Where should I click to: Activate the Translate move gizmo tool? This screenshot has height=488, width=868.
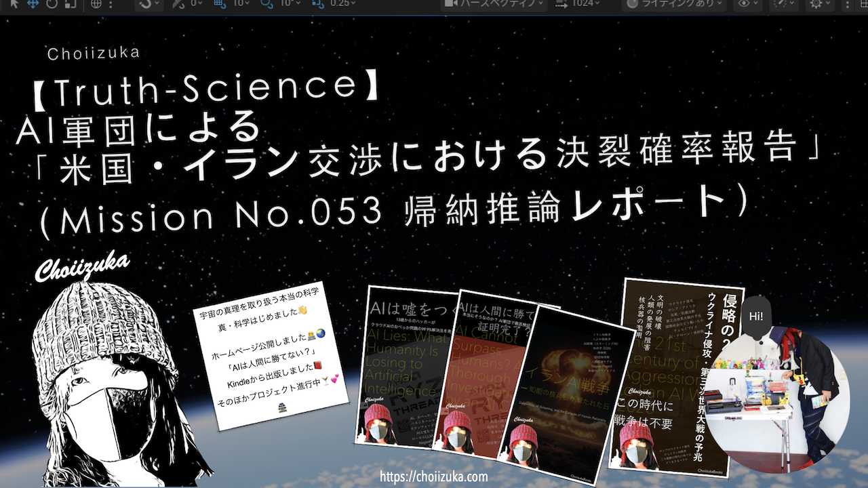(x=33, y=3)
